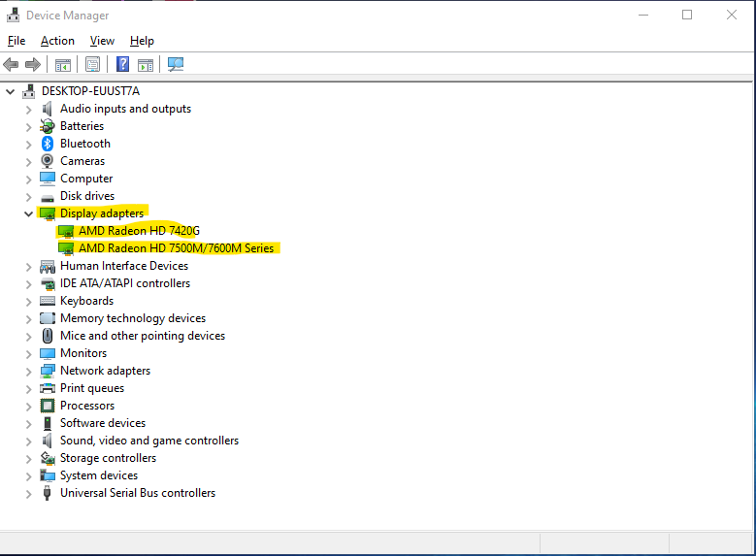Screen dimensions: 756x556
Task: Click Show/Hide Console Tree toolbar icon
Action: (63, 64)
